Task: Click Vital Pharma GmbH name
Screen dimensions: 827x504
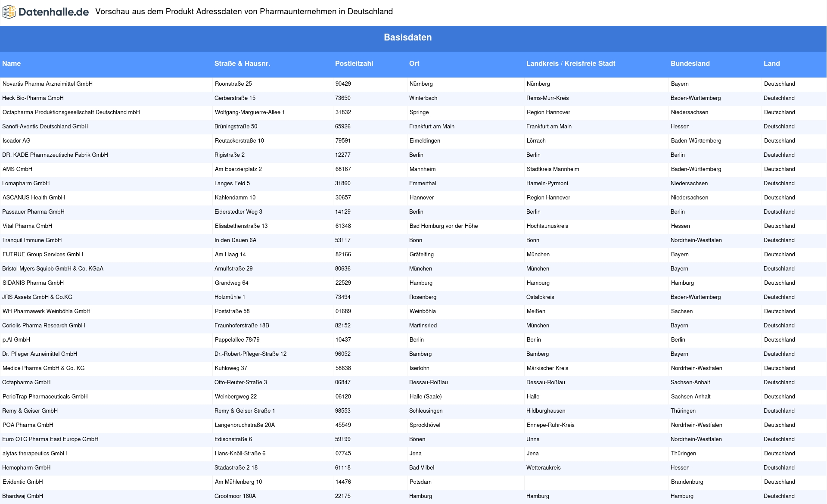Action: pyautogui.click(x=27, y=226)
